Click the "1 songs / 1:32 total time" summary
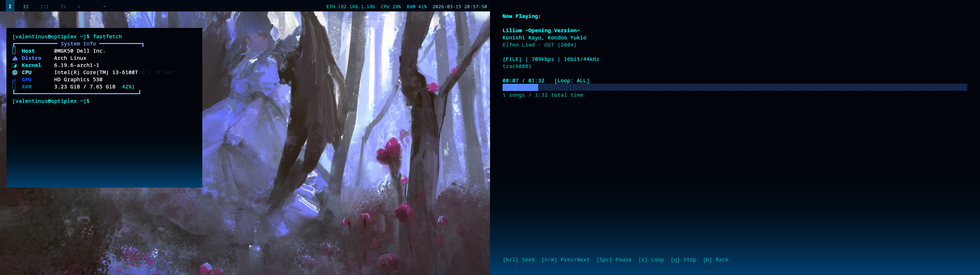 [542, 95]
